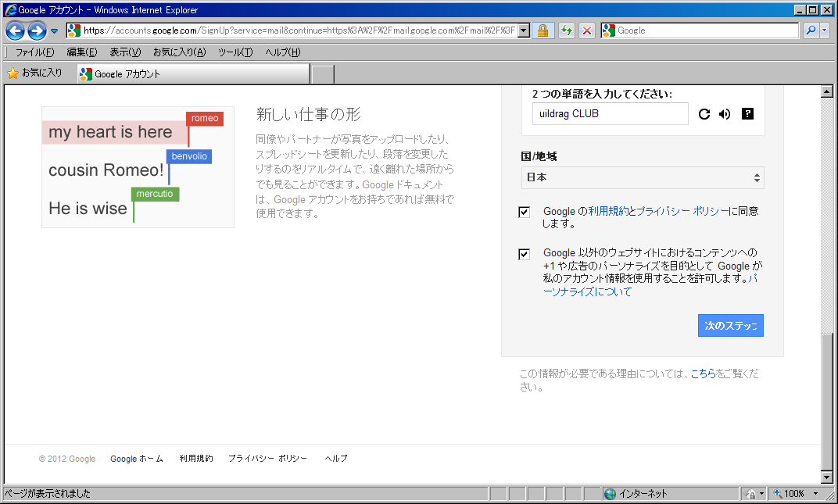Play the audio captcha speaker icon
Screen dimensions: 838x504
tap(725, 114)
